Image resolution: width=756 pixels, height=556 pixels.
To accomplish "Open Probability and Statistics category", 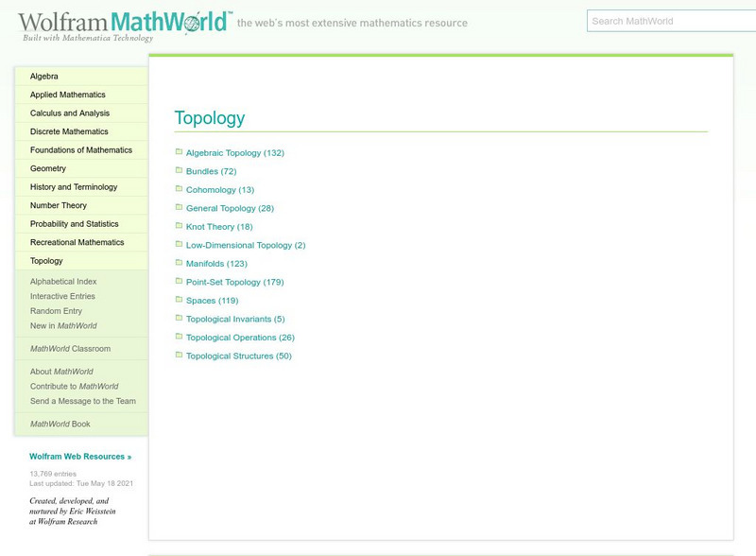I will [x=81, y=224].
